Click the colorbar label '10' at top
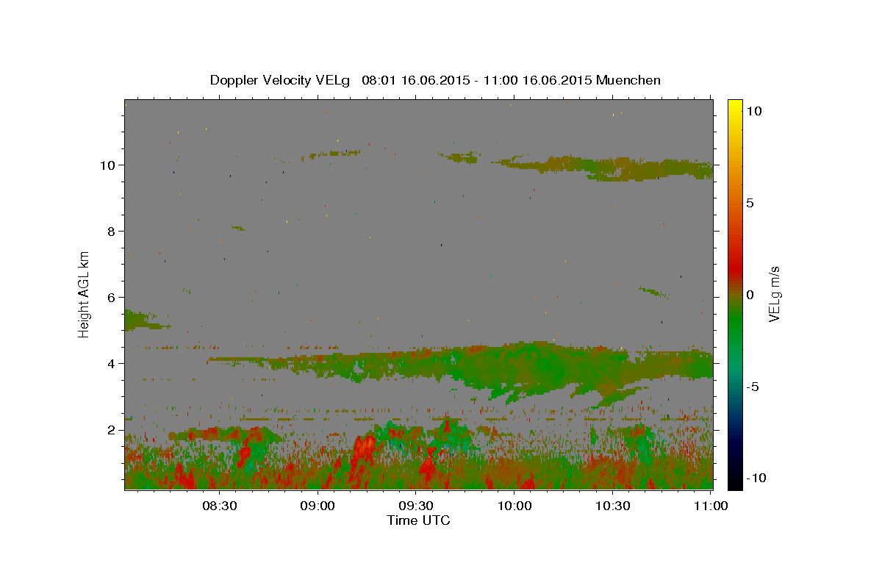The image size is (882, 588). [753, 110]
